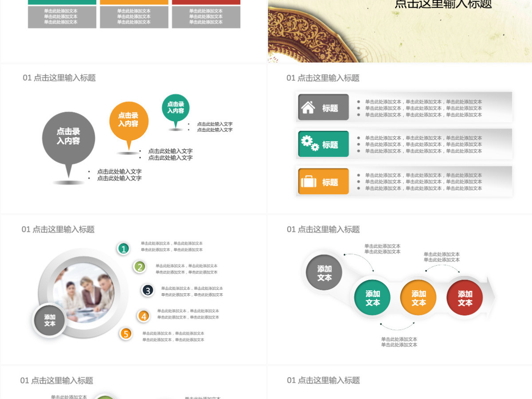The image size is (532, 399).
Task: Click the bullet text block beside the house button
Action: (419, 108)
